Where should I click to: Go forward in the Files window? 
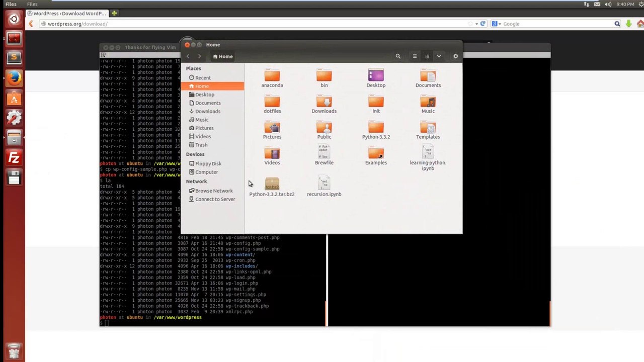199,56
